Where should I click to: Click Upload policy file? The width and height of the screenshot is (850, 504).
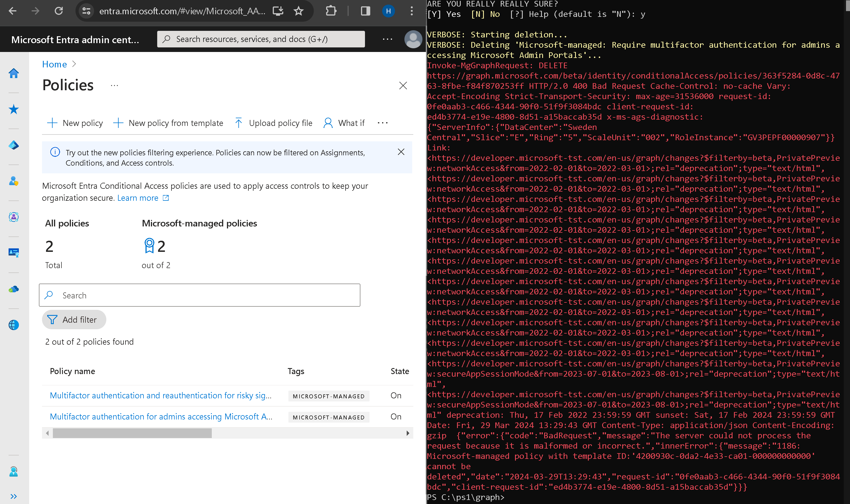[274, 123]
